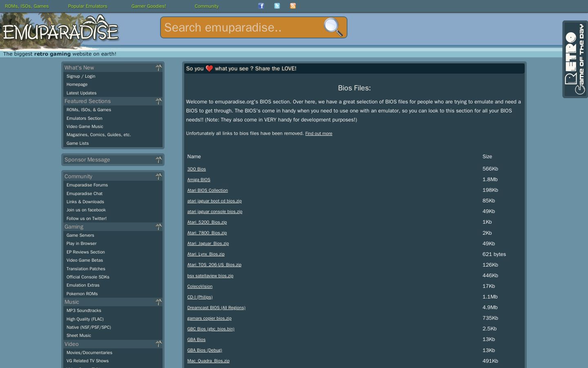Open EP Reviews Section
The width and height of the screenshot is (588, 368).
tap(86, 252)
